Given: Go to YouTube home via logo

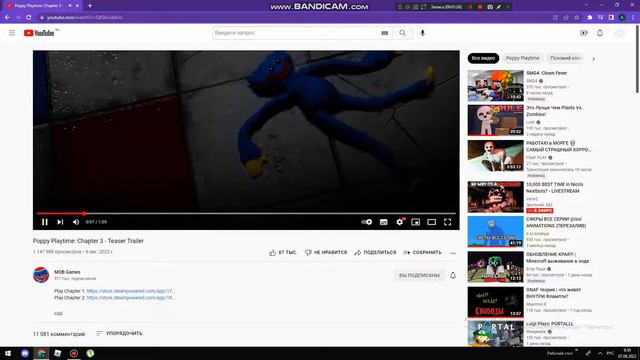Looking at the screenshot, I should [39, 33].
